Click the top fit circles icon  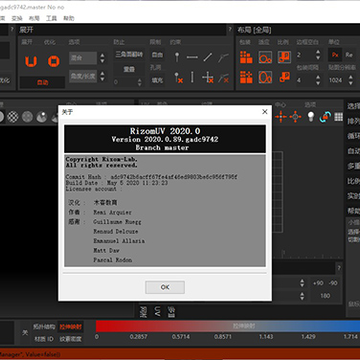point(265,57)
